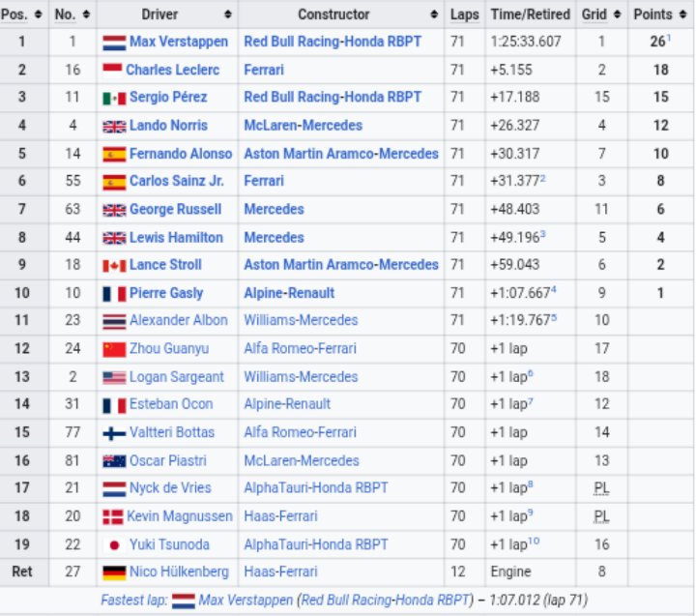Image resolution: width=696 pixels, height=616 pixels.
Task: Click Engine retirement reason in Hülkenberg row
Action: 510,572
